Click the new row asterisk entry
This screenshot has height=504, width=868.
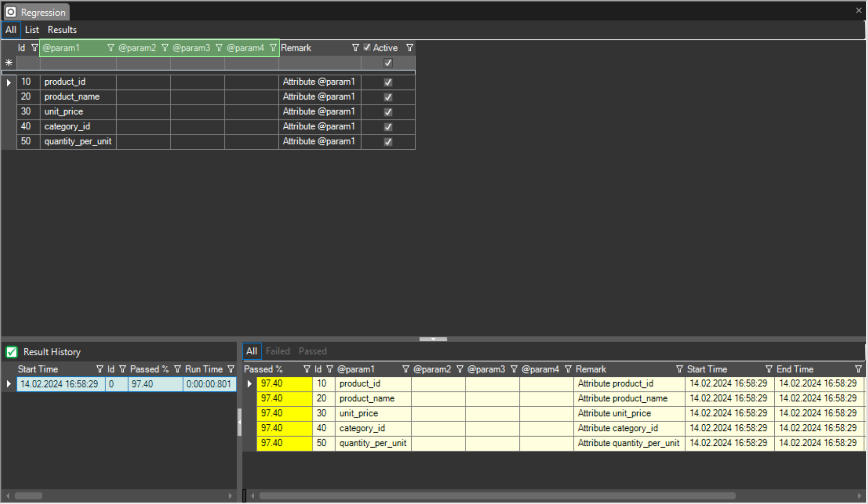tap(9, 63)
